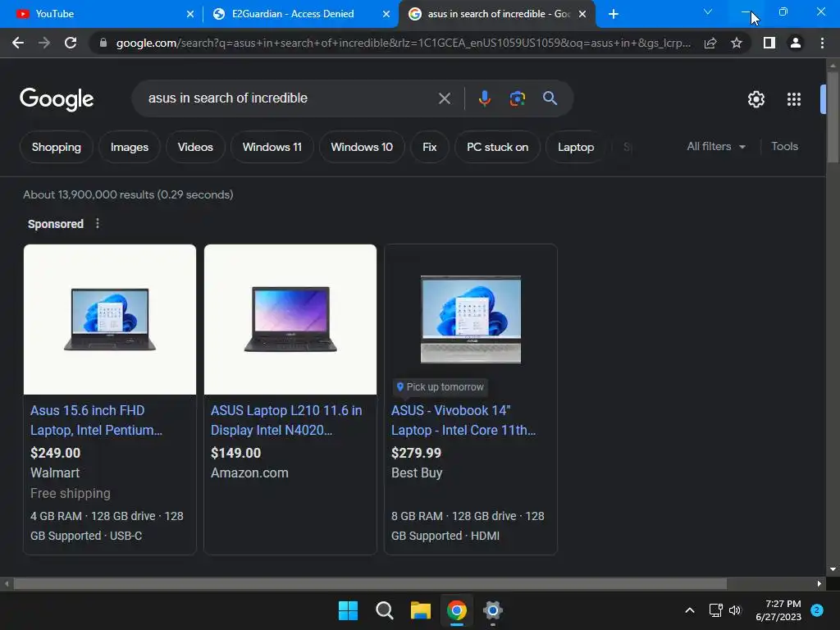Open Chrome profile menu
The height and width of the screenshot is (630, 840).
click(x=796, y=43)
